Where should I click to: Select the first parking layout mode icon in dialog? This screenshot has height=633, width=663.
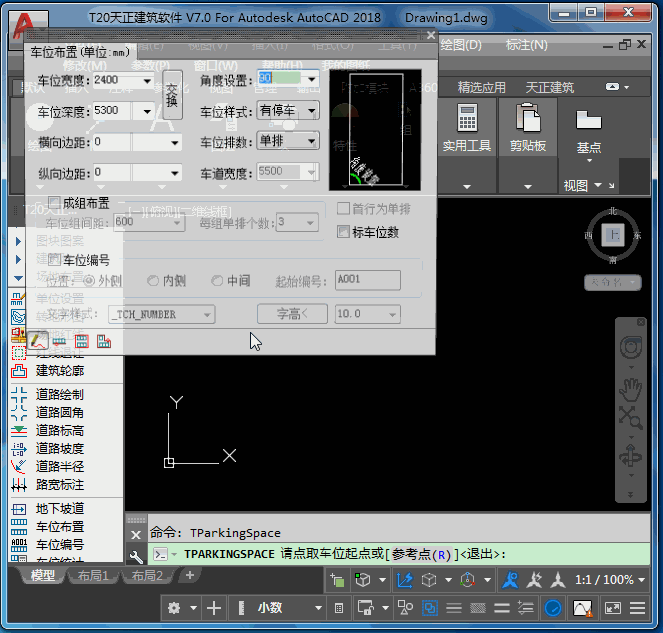pyautogui.click(x=38, y=341)
